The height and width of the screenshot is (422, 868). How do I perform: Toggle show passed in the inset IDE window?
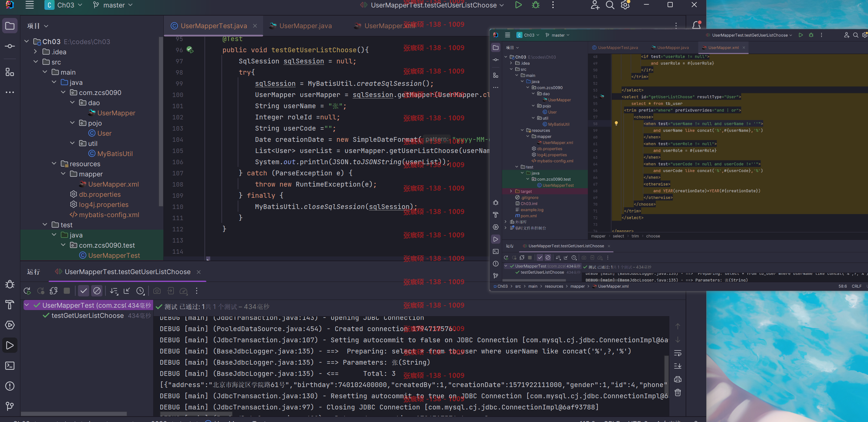pyautogui.click(x=540, y=257)
